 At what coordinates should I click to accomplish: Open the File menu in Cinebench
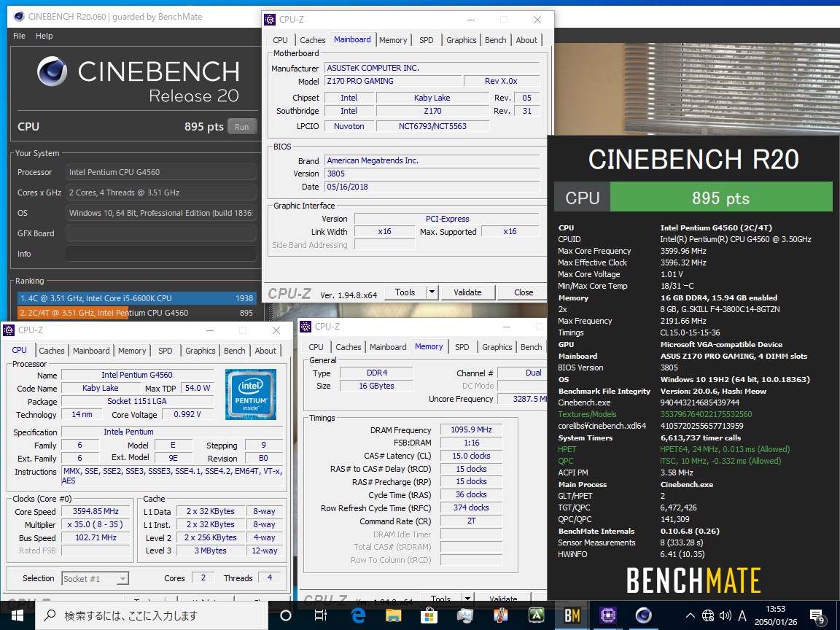(x=19, y=36)
